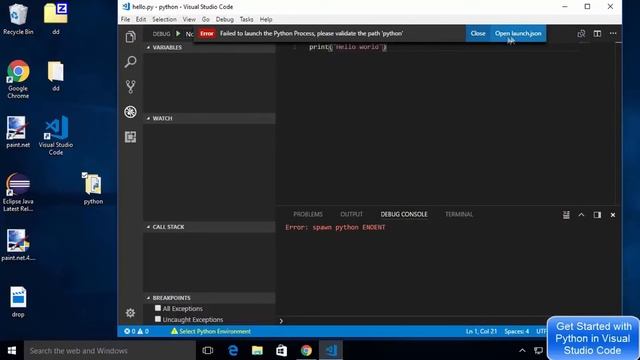Show hidden system tray icons
Viewport: 640px width, 360px height.
522,350
